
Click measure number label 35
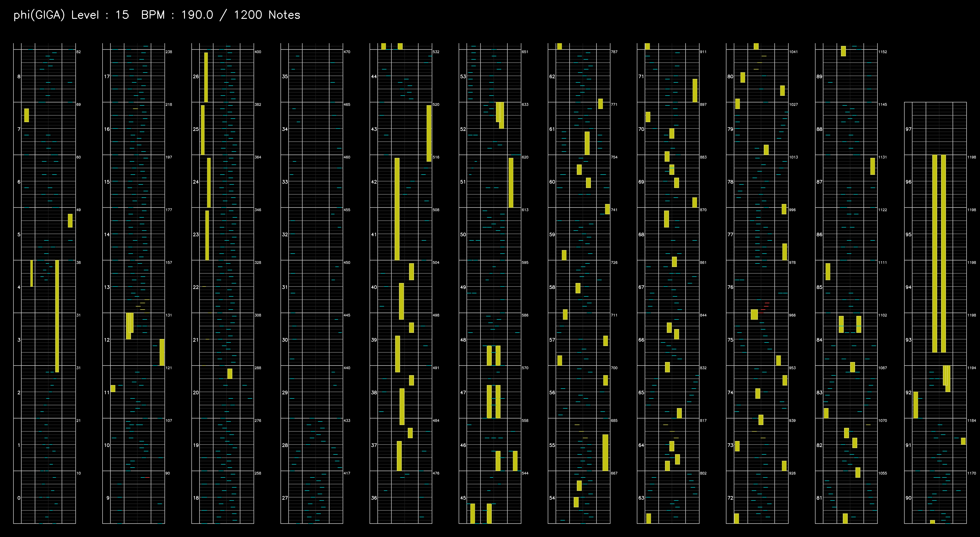coord(285,76)
